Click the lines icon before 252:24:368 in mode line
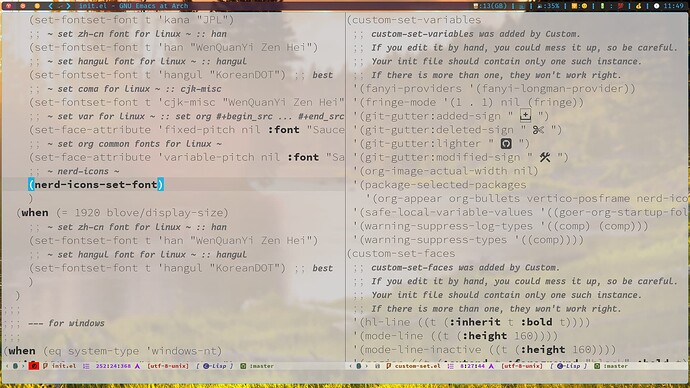 pyautogui.click(x=86, y=366)
